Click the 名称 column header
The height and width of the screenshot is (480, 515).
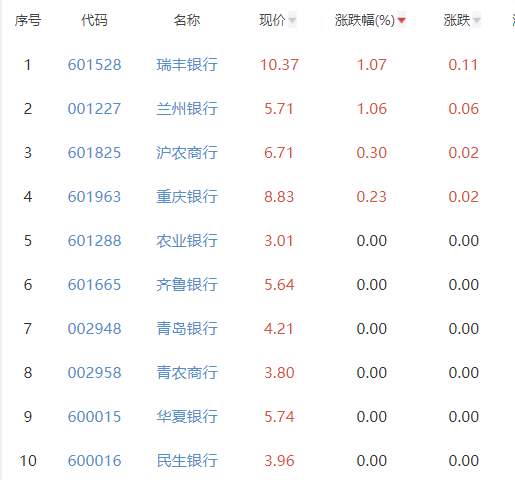pyautogui.click(x=187, y=20)
